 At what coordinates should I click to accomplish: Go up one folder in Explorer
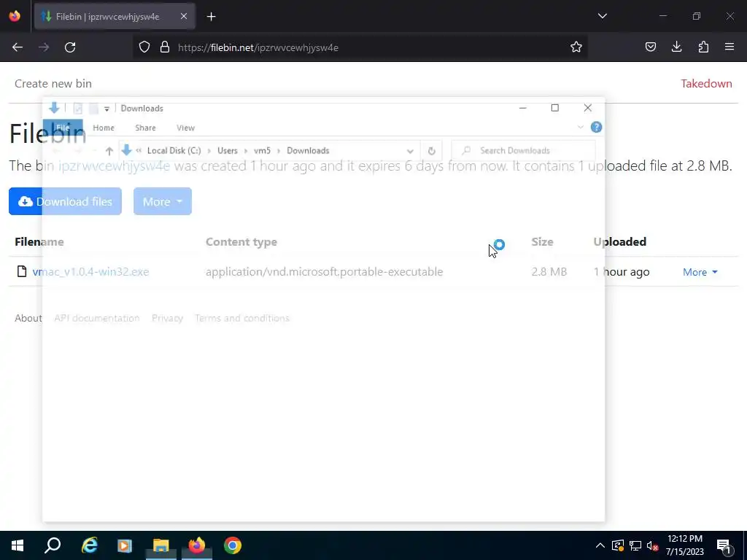109,151
